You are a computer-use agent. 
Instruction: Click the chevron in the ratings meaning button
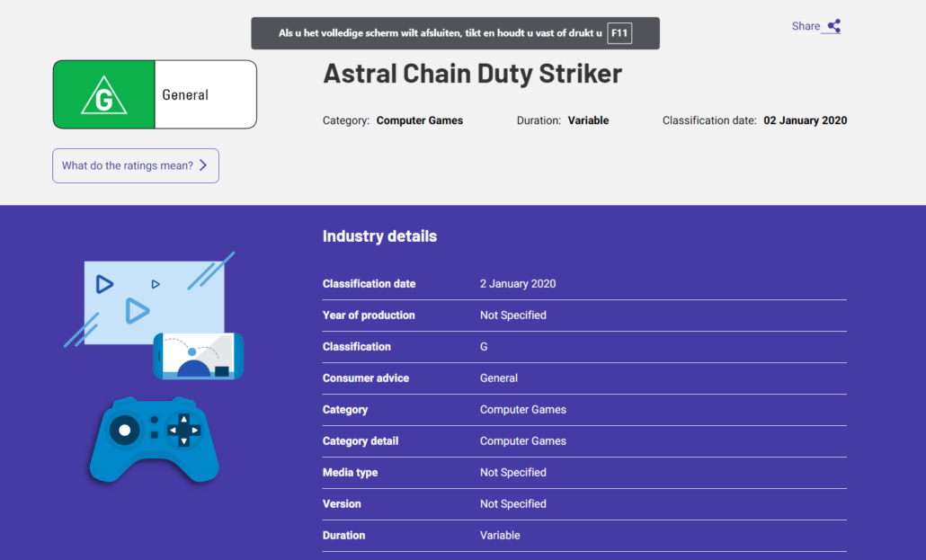[x=203, y=165]
